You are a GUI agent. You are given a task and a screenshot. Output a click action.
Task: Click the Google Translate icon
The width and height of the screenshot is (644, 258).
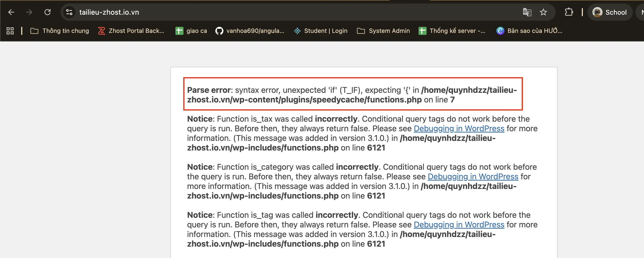pos(527,12)
